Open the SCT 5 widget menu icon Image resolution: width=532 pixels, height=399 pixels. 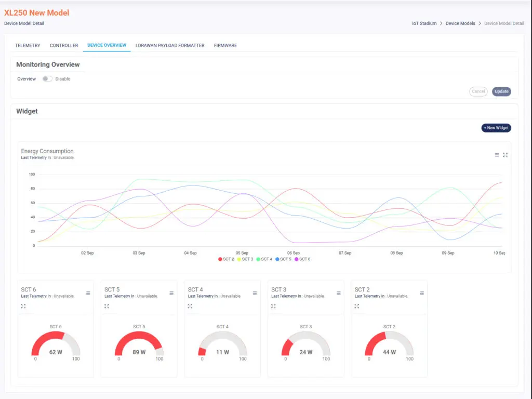click(x=171, y=294)
